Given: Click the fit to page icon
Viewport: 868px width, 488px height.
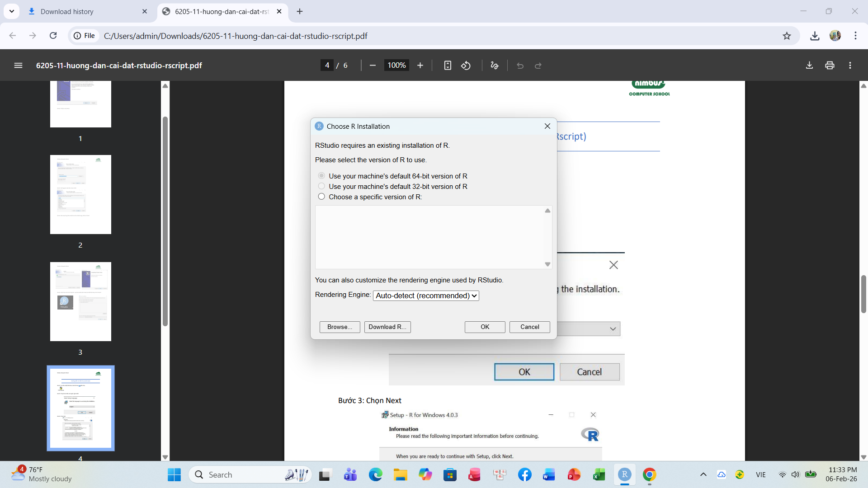Looking at the screenshot, I should point(447,66).
